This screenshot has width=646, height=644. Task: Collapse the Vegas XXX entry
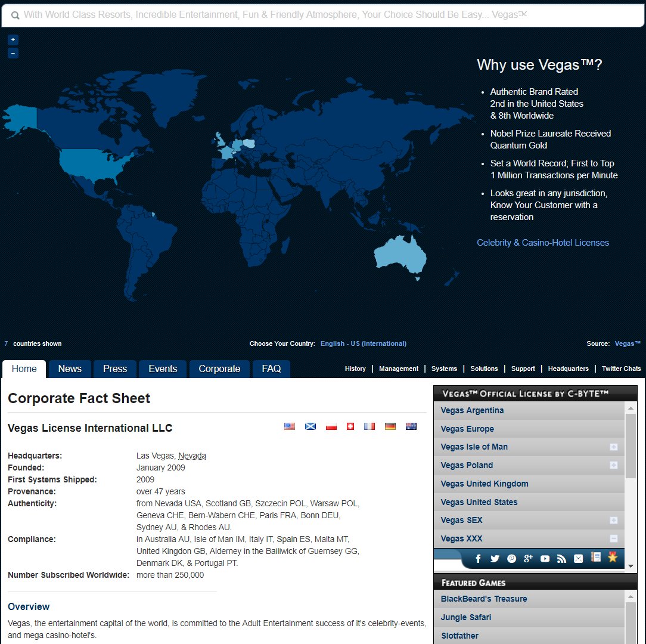(613, 538)
